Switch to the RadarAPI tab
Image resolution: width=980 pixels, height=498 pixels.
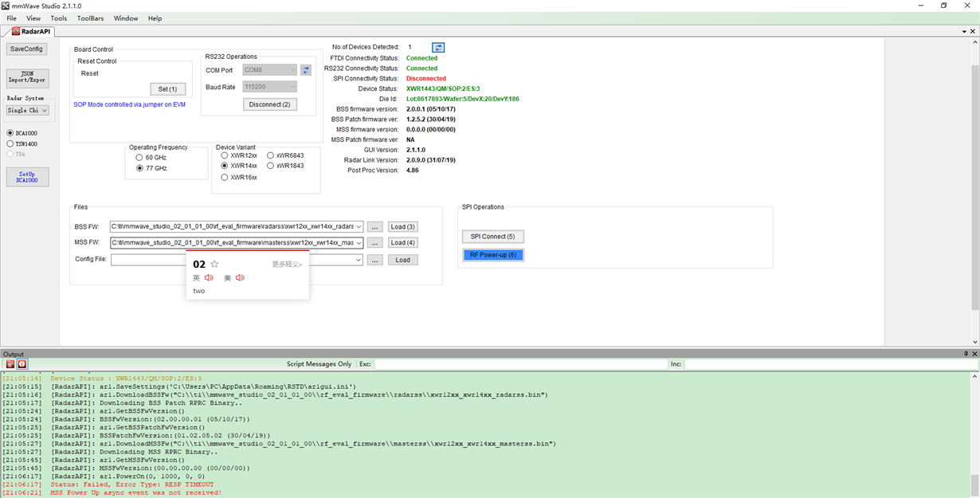click(x=33, y=32)
